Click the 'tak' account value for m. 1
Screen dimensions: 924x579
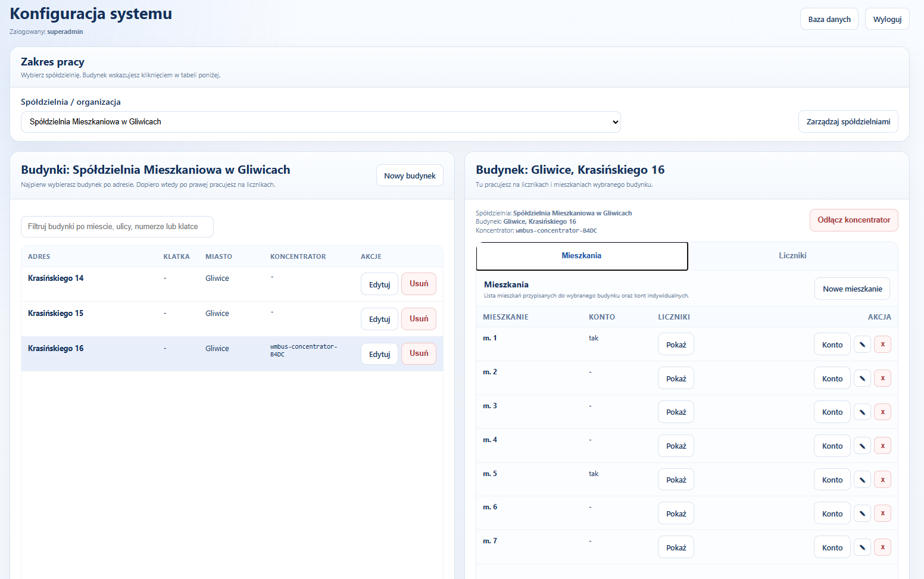coord(594,338)
